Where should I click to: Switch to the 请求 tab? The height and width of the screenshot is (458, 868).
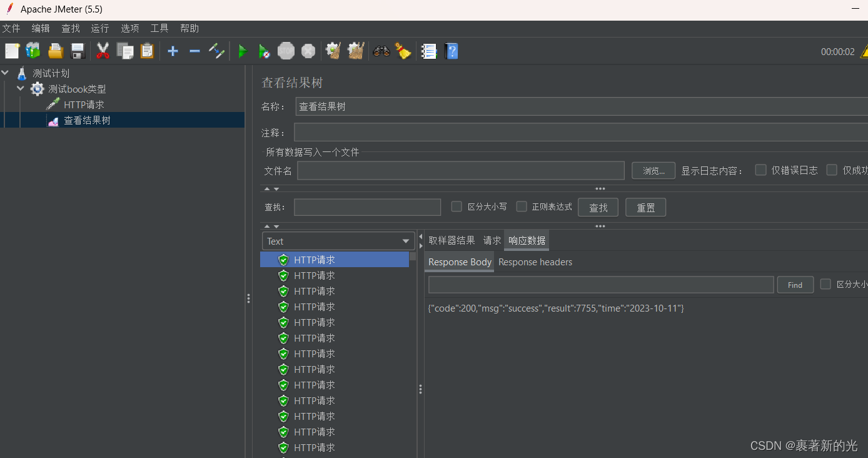click(x=492, y=240)
